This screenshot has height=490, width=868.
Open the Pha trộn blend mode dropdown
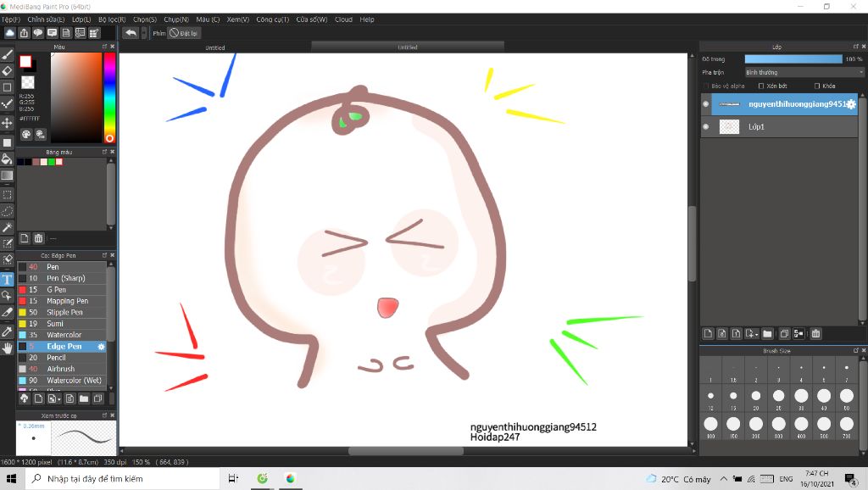pos(804,72)
